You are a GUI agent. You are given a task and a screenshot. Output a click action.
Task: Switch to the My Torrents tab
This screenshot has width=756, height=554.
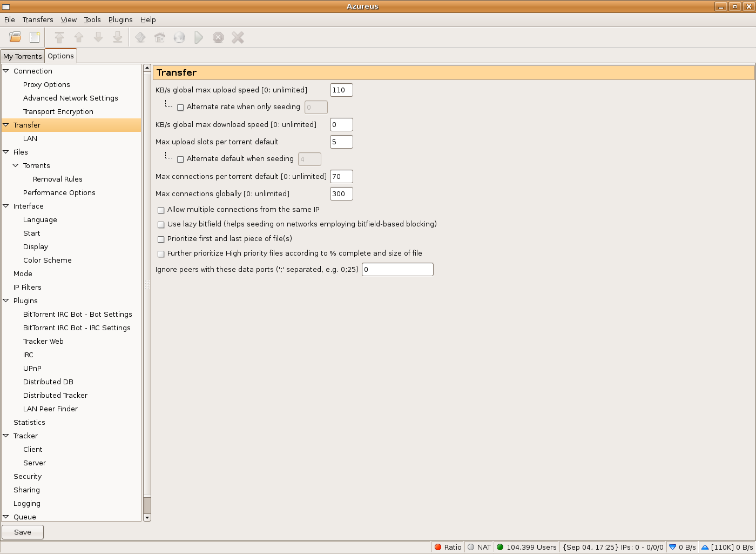click(x=22, y=56)
